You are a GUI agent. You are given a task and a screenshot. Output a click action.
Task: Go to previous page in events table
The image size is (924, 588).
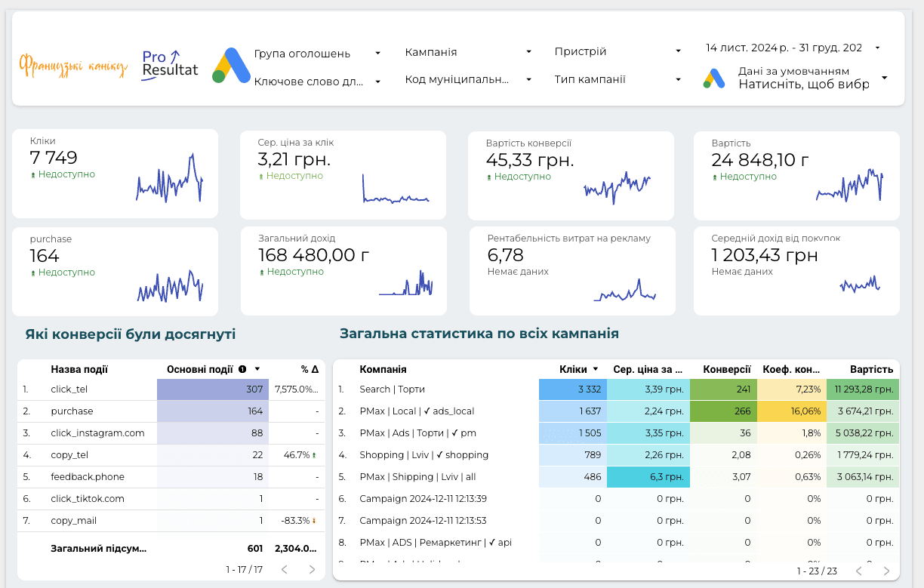(x=285, y=570)
